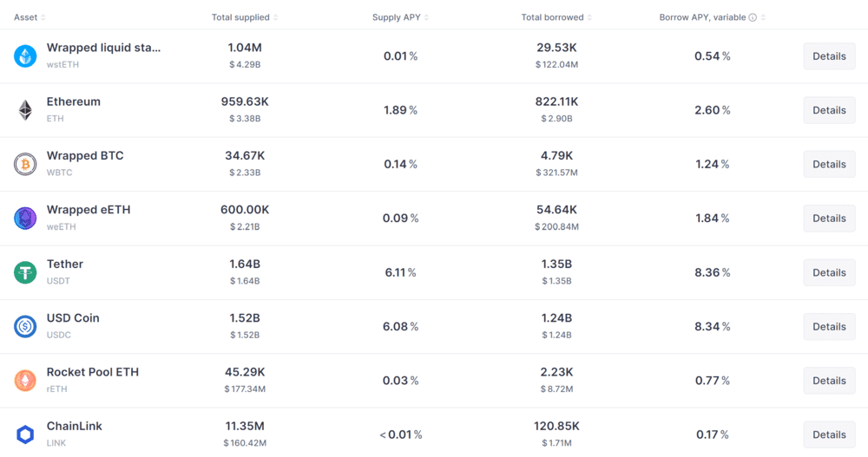Sort by Borrow APY, variable column
The image size is (868, 457).
click(703, 17)
